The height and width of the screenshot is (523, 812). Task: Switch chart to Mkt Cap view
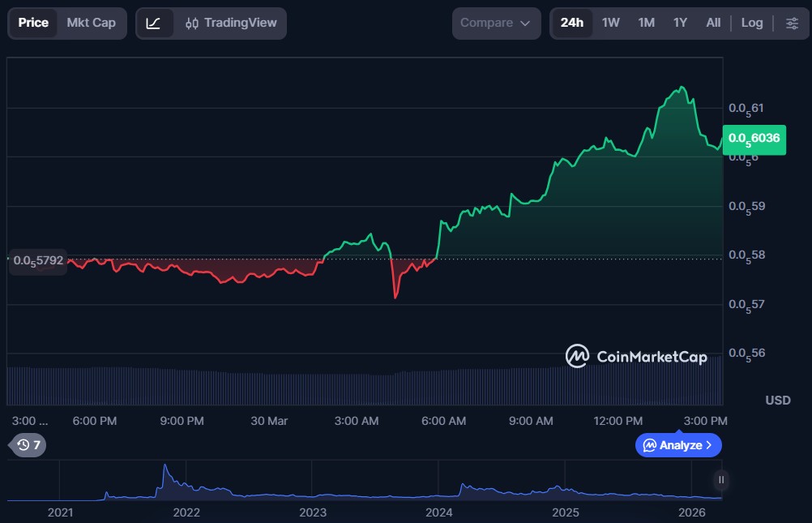pos(91,23)
